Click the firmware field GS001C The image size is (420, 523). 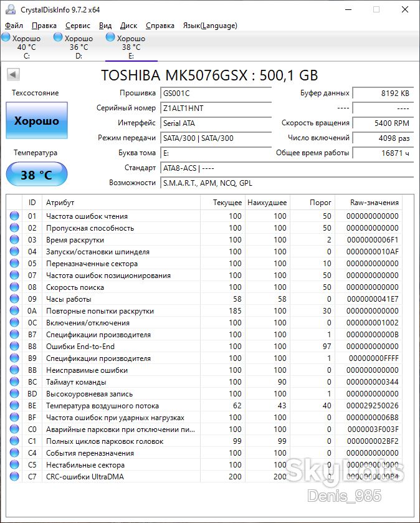coord(216,93)
